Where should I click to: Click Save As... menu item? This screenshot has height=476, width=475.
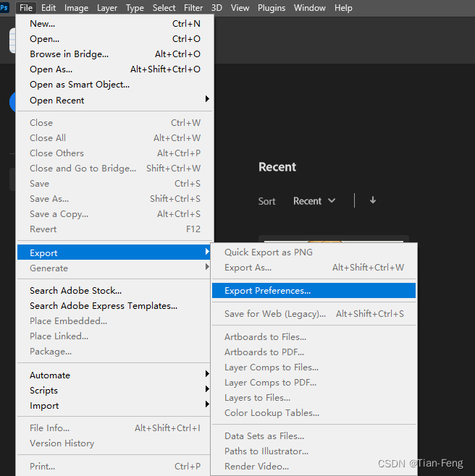(x=115, y=198)
